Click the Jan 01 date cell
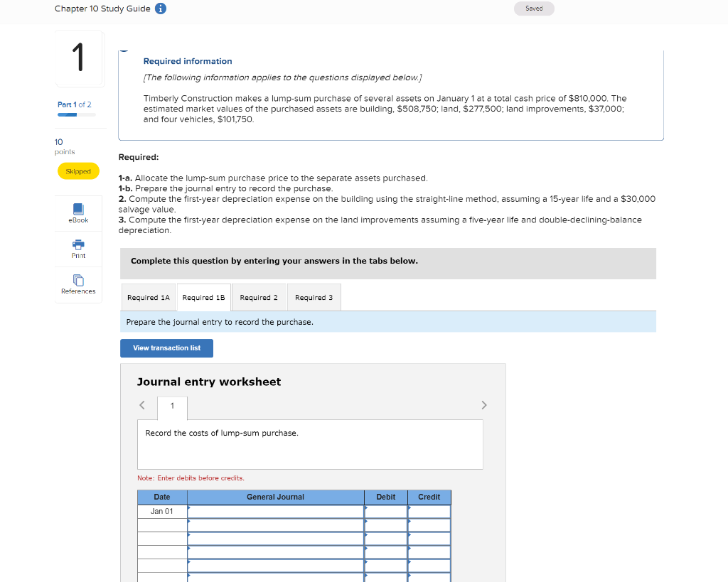This screenshot has width=728, height=582. click(x=162, y=512)
